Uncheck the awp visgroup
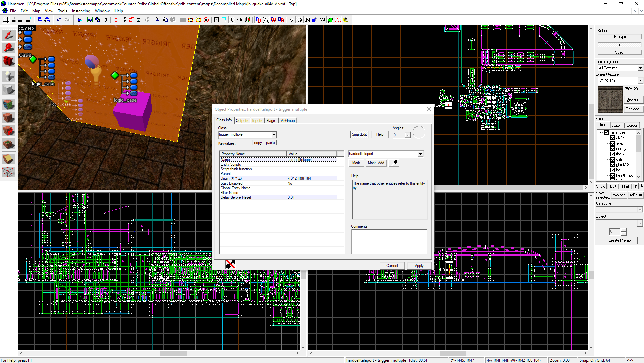This screenshot has width=644, height=363. pos(613,143)
